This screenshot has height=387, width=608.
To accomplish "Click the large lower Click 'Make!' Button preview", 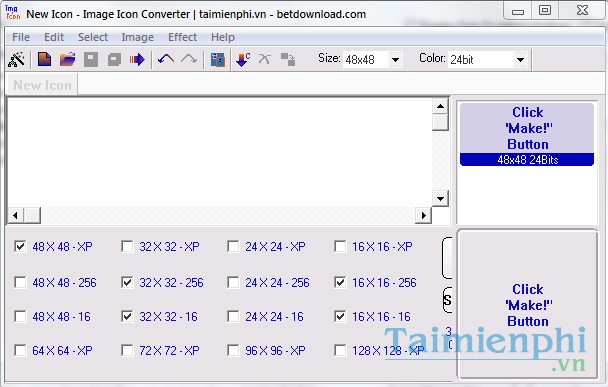I will tap(527, 304).
